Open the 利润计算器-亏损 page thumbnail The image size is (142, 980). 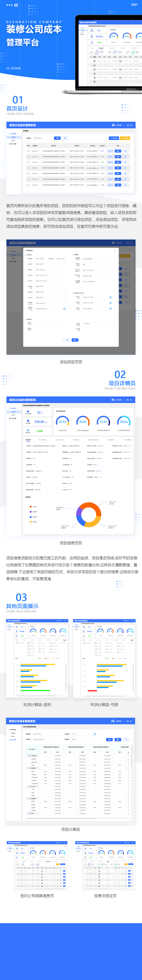[104, 659]
